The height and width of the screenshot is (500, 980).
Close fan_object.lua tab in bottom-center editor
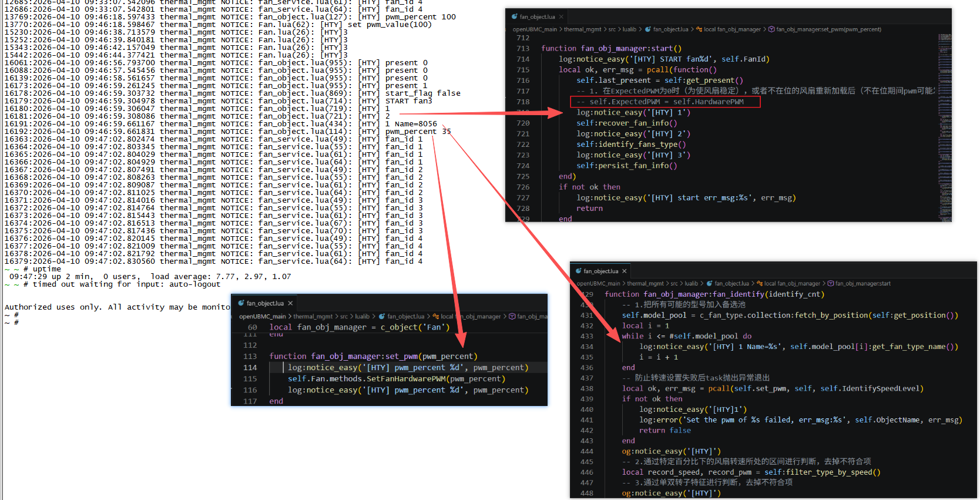tap(290, 303)
